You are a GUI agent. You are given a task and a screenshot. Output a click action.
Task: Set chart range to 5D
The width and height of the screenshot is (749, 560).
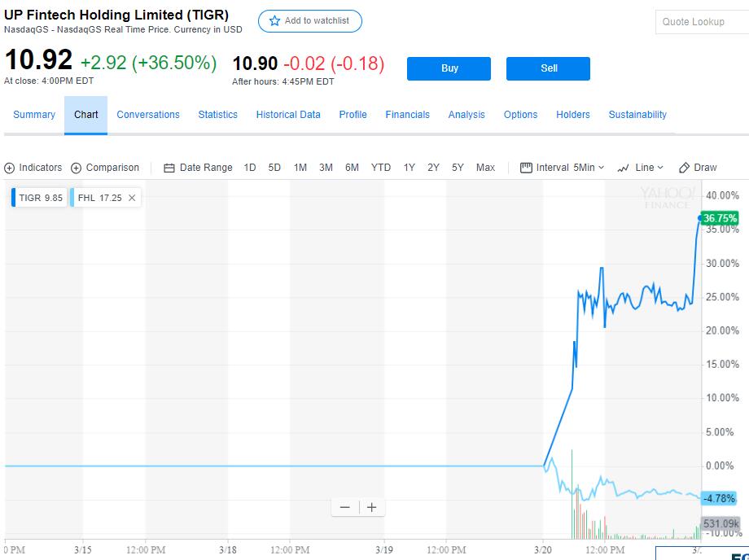coord(274,168)
